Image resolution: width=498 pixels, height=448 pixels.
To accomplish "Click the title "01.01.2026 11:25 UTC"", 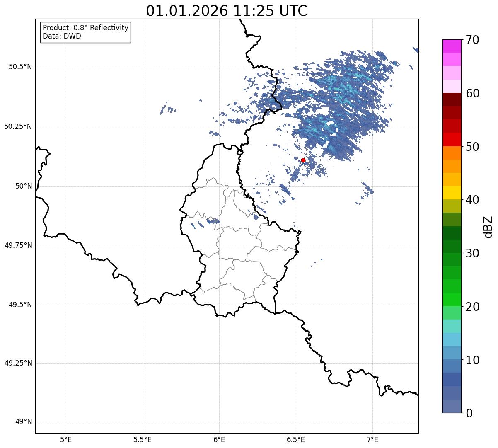I will [x=227, y=11].
